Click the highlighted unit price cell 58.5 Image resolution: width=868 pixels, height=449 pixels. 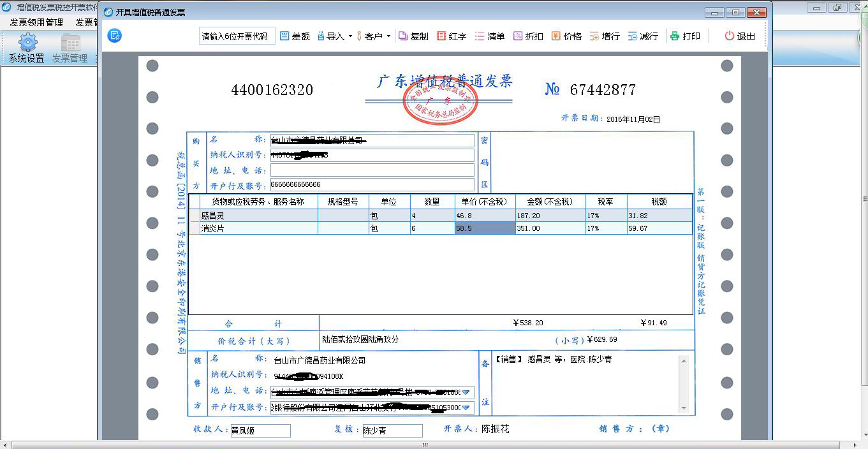point(485,228)
